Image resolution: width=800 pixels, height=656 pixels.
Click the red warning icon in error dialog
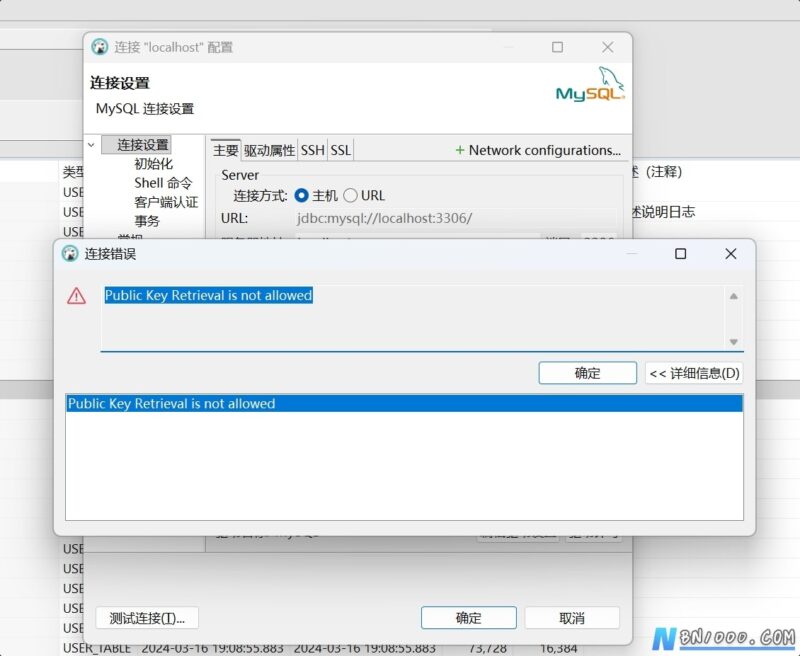click(x=77, y=296)
